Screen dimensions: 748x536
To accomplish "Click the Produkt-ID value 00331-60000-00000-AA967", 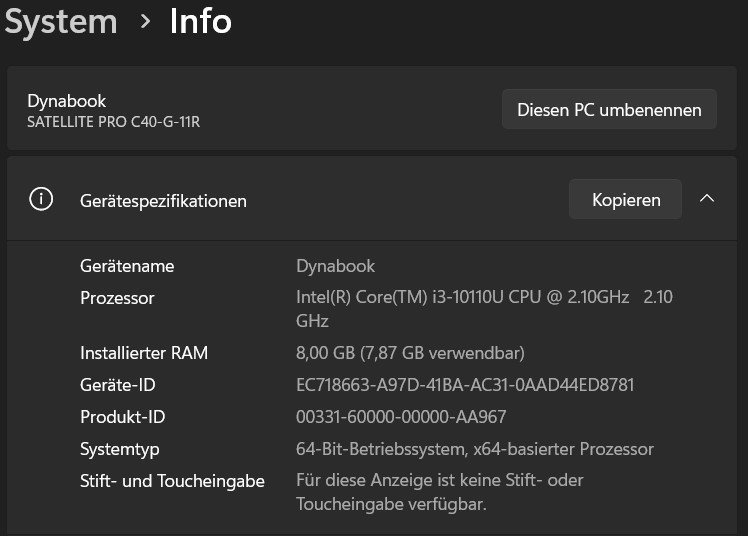I will coord(401,417).
